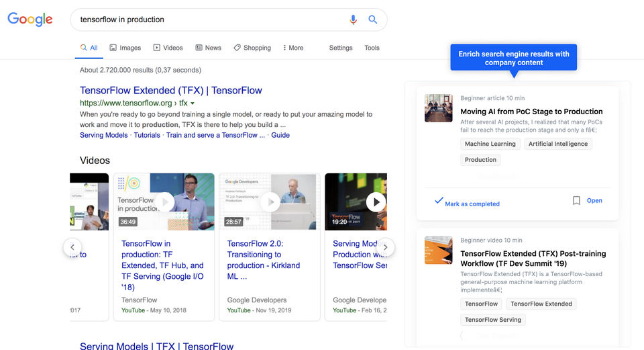Viewport: 644px width, 350px height.
Task: Click the Videos tab play icon
Action: [156, 48]
